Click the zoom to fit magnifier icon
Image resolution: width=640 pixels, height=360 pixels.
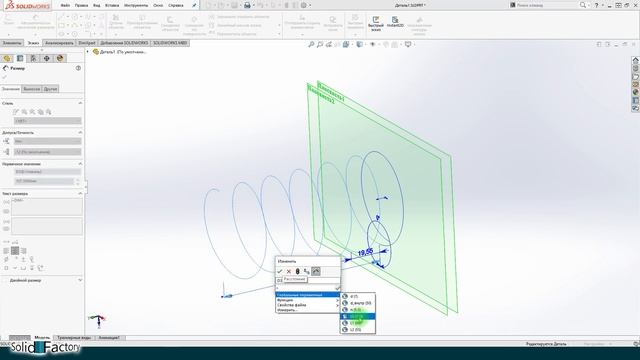[x=311, y=44]
